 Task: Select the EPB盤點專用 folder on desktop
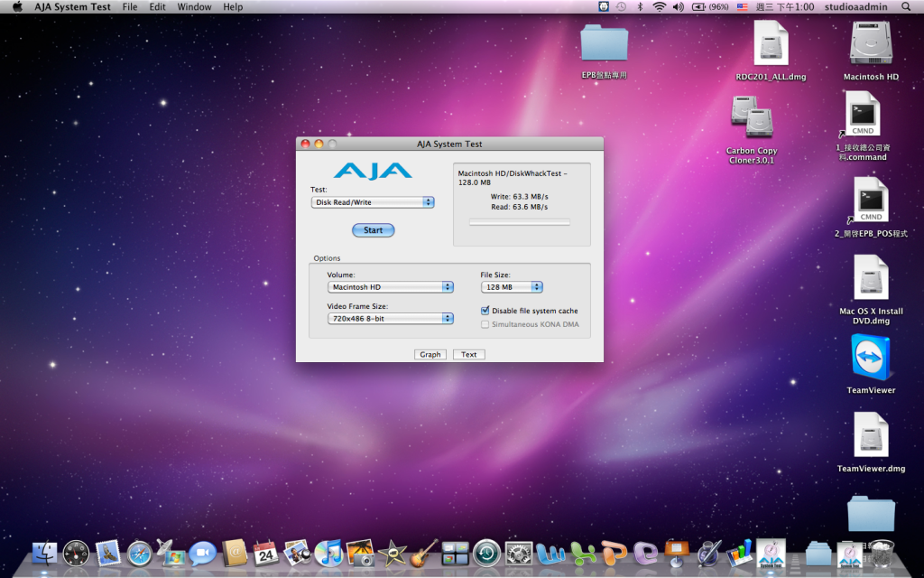604,42
